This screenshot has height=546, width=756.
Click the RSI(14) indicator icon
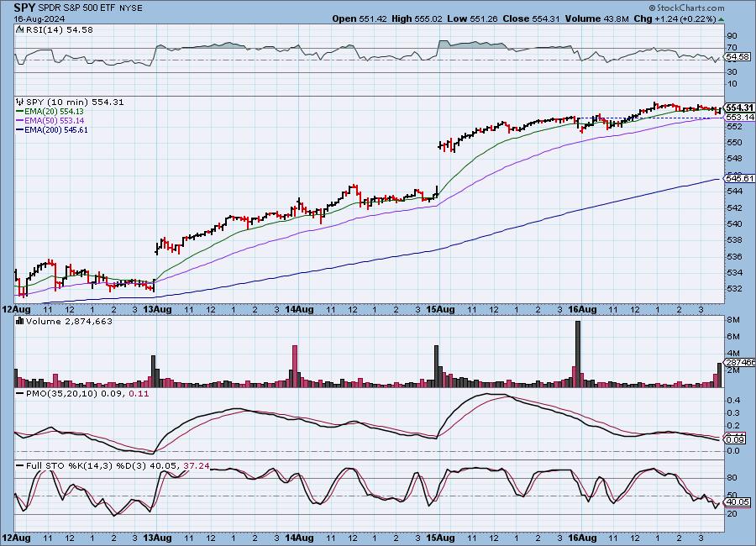tap(20, 29)
